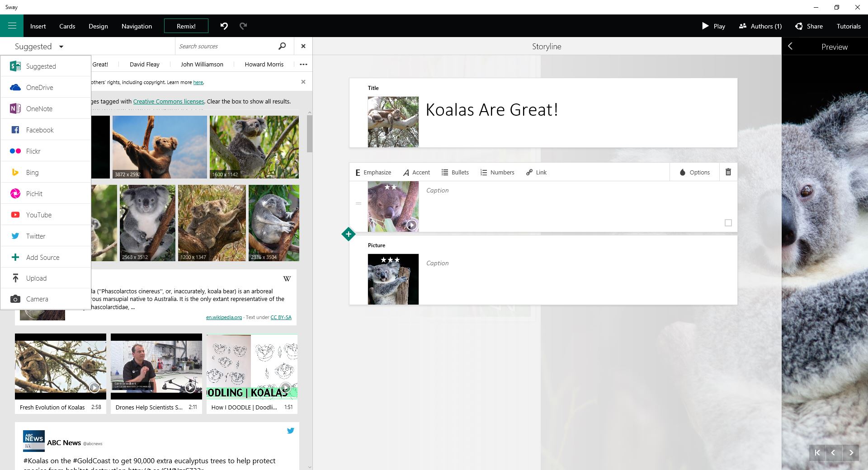
Task: Select How I DOODLE video
Action: pyautogui.click(x=252, y=373)
